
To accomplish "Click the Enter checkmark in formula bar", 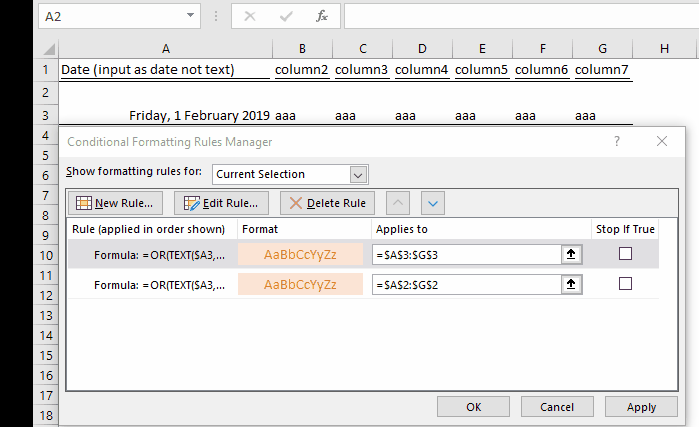I will coord(286,17).
